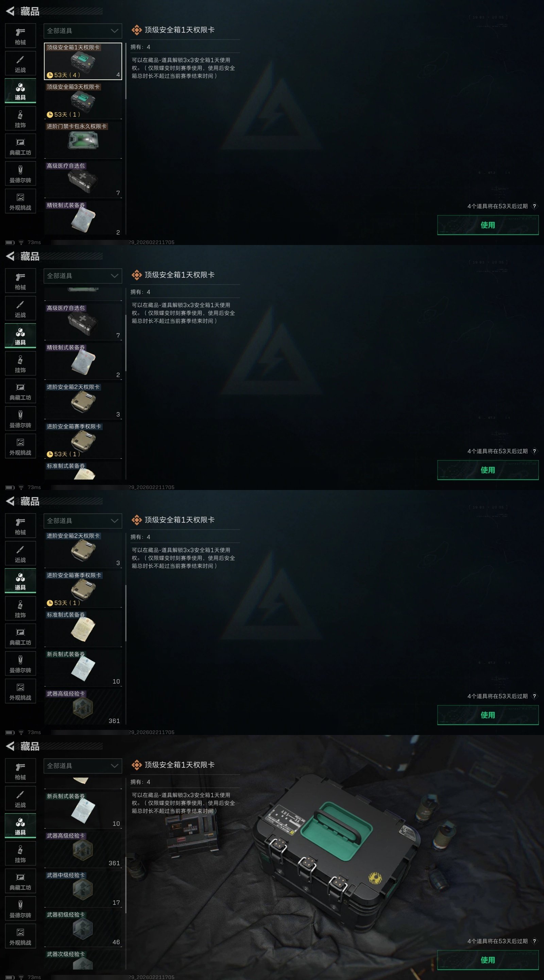Image resolution: width=544 pixels, height=980 pixels.
Task: Choose the 武器中级经验卡 item
Action: pos(83,889)
